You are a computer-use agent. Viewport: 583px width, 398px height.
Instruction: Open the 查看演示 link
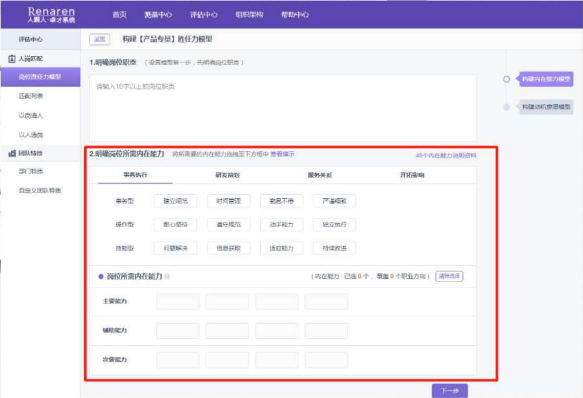[x=282, y=154]
